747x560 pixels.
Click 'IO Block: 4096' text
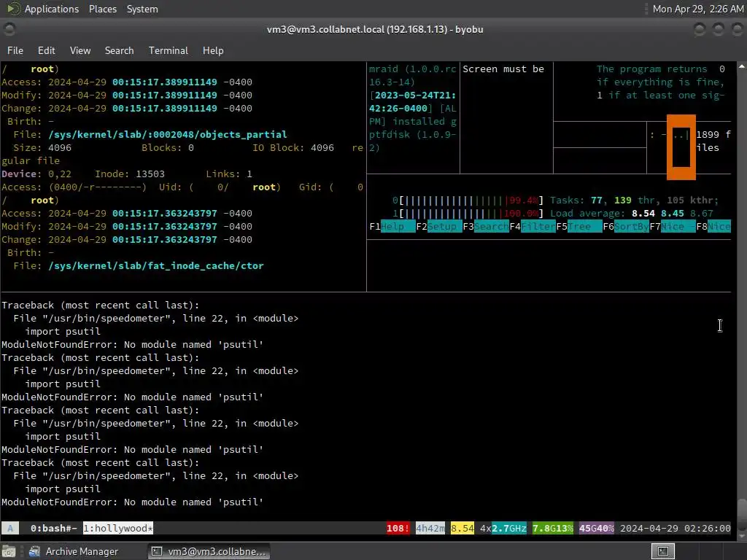click(293, 148)
